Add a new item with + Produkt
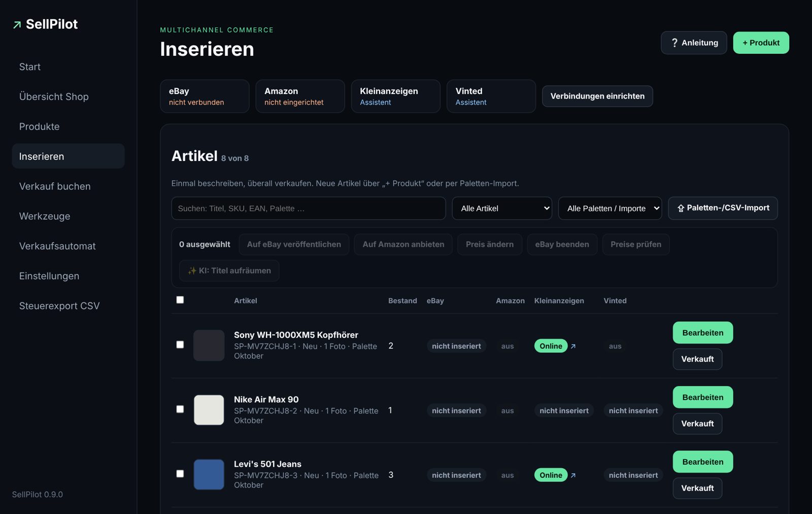The height and width of the screenshot is (514, 812). (x=761, y=43)
